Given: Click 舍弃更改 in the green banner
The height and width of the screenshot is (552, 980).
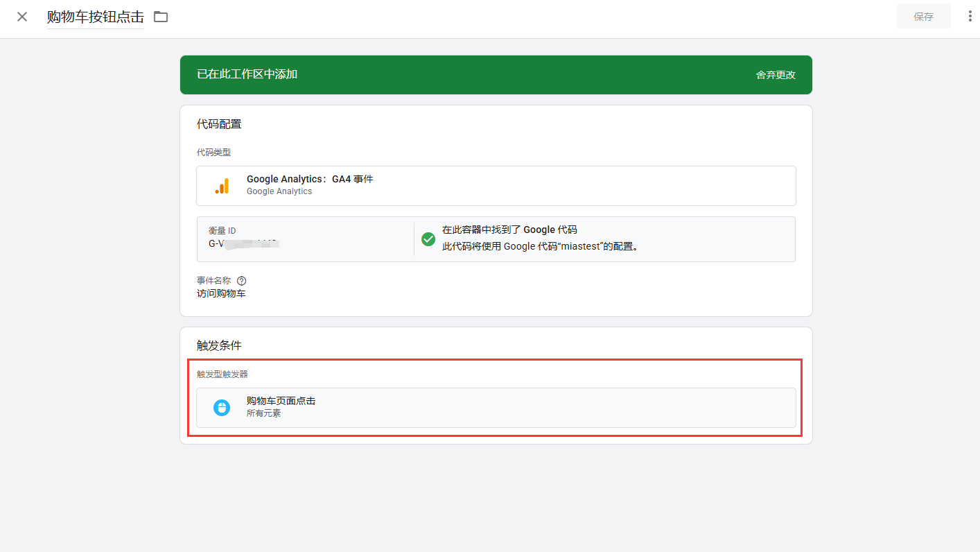Looking at the screenshot, I should click(776, 75).
